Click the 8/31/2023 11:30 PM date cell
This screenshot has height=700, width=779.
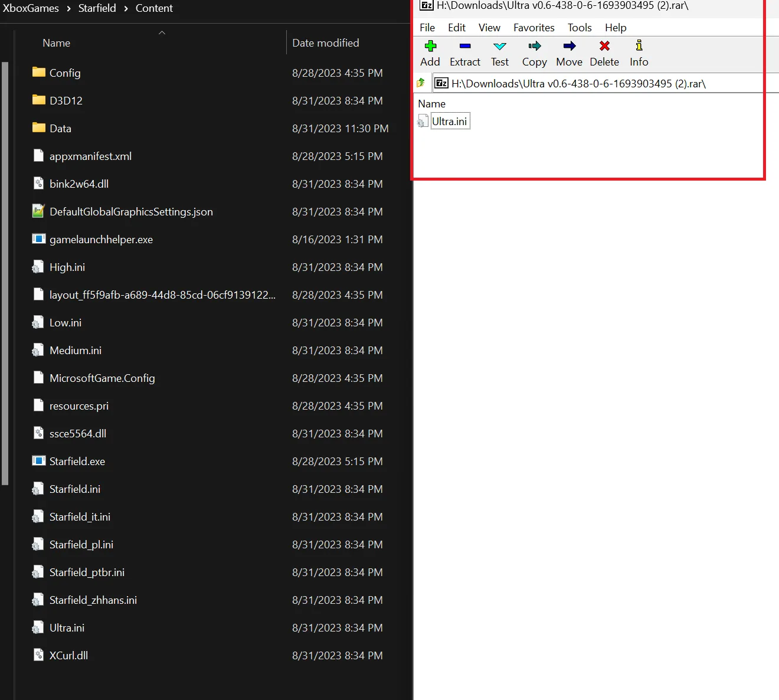pos(341,128)
